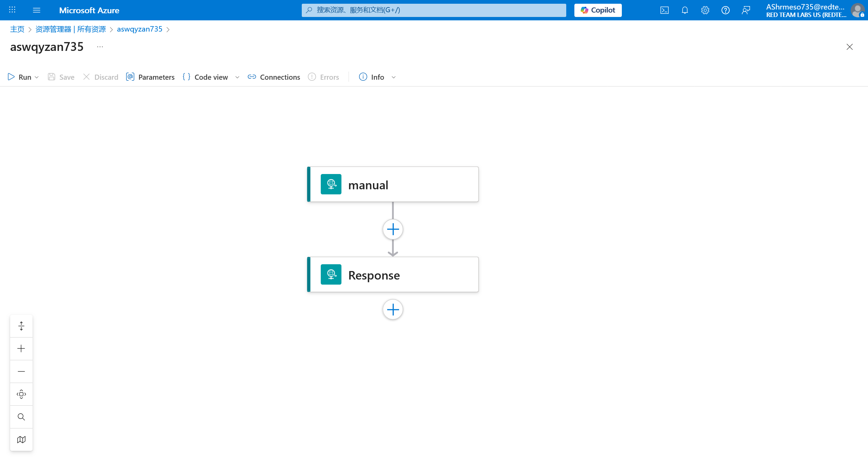Viewport: 868px width, 461px height.
Task: Open Azure Cloud Shell icon
Action: pyautogui.click(x=664, y=10)
